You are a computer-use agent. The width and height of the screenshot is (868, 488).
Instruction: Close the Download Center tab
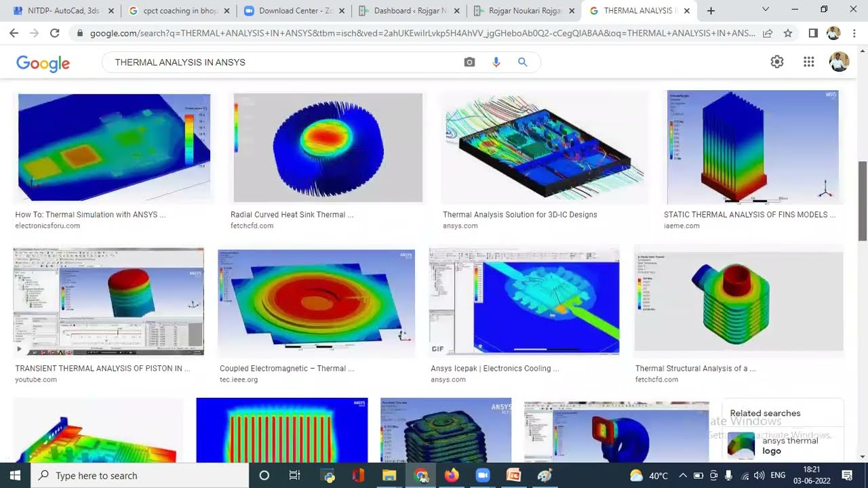pos(341,11)
